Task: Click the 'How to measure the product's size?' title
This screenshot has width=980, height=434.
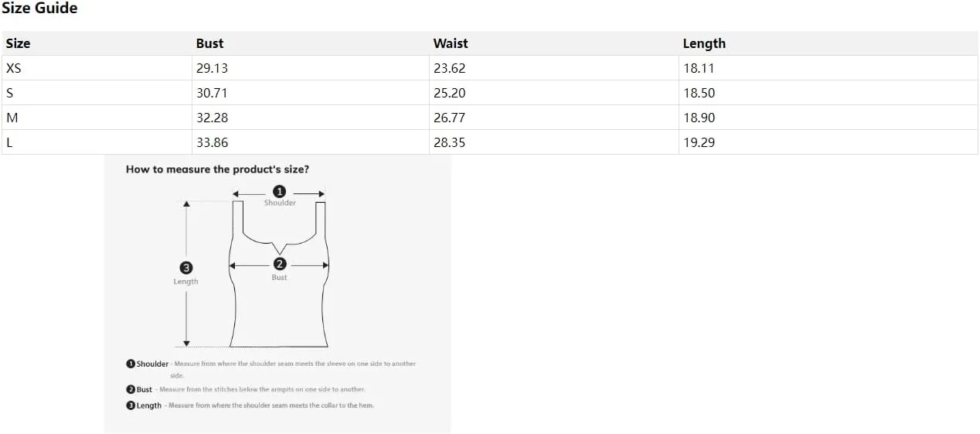Action: click(217, 169)
